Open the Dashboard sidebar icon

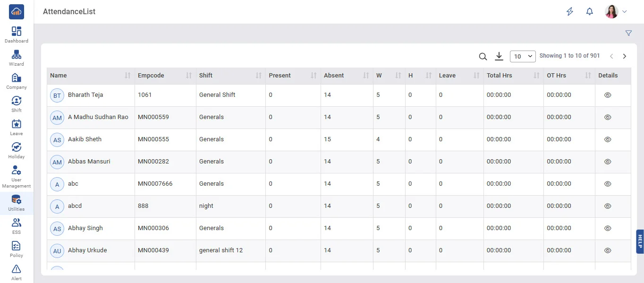coord(17,34)
